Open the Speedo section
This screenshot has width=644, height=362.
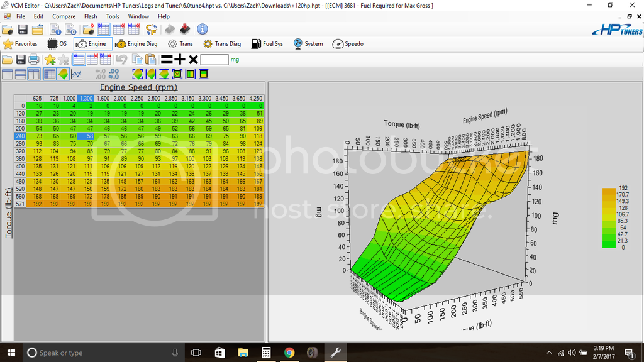pos(348,44)
